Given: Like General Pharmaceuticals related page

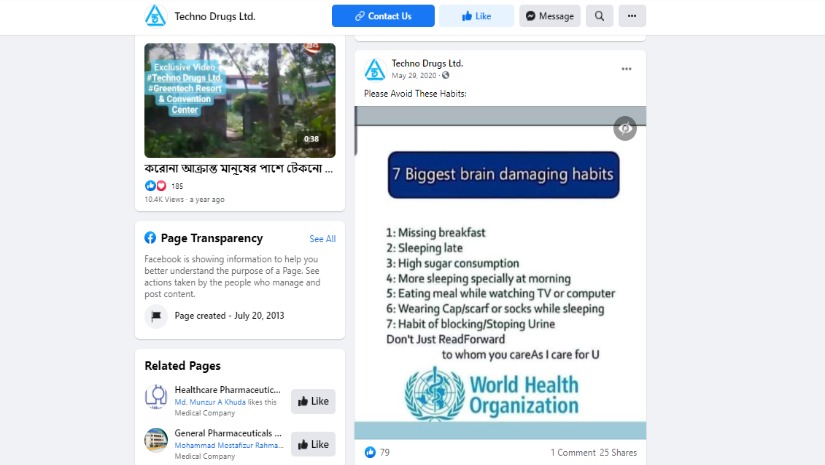Looking at the screenshot, I should tap(313, 444).
